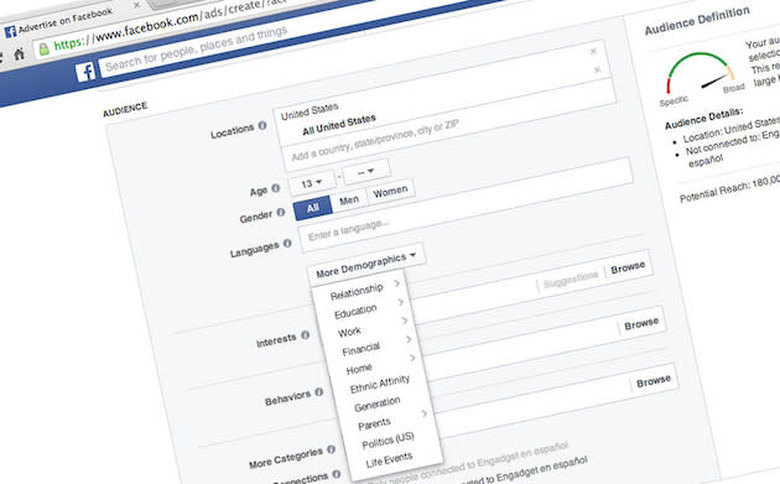This screenshot has width=780, height=484.
Task: Click the Facebook logo in the header
Action: (87, 71)
